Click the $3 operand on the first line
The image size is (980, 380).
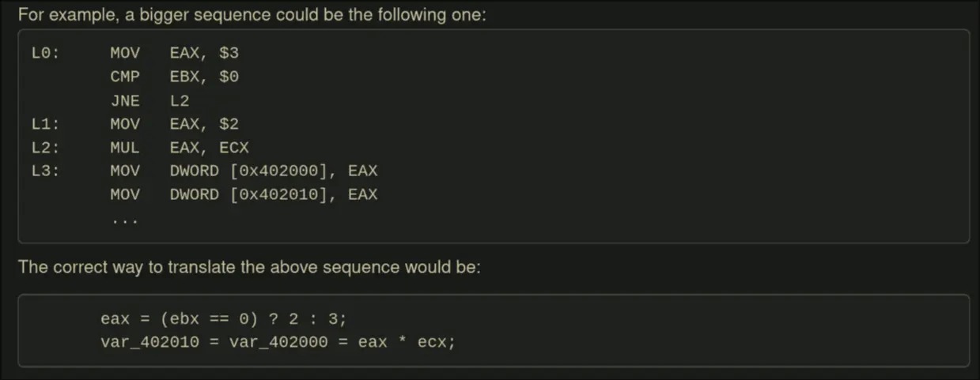pyautogui.click(x=229, y=53)
